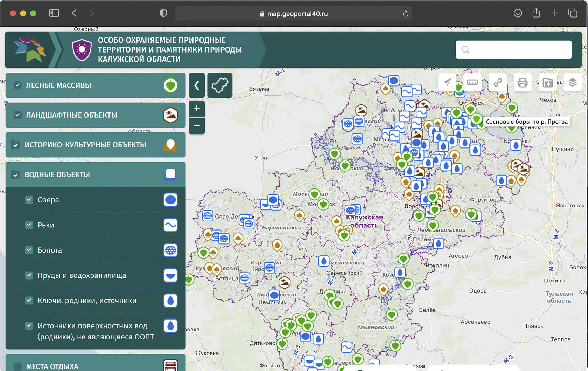This screenshot has width=588, height=371.
Task: Toggle Пруды и водохранилища checkbox
Action: pyautogui.click(x=29, y=275)
